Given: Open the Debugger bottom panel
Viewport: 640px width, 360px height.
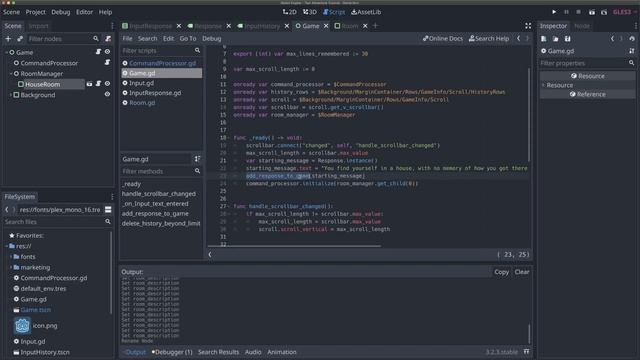Looking at the screenshot, I should pyautogui.click(x=172, y=351).
